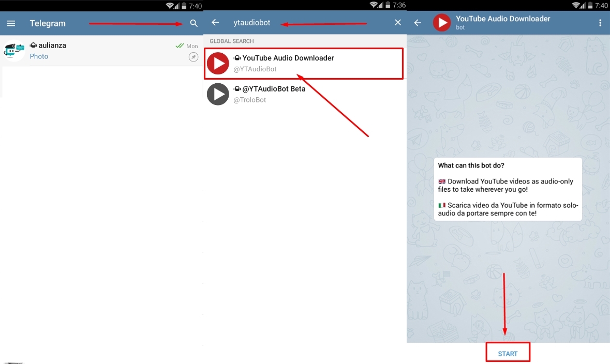Open the aulianza chat name
This screenshot has height=364, width=610.
pyautogui.click(x=52, y=45)
